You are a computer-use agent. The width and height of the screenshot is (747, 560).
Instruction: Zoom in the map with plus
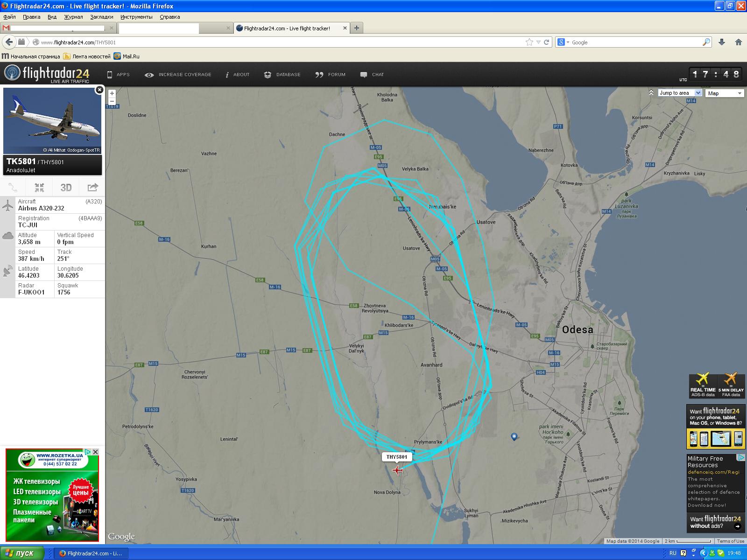[x=112, y=93]
